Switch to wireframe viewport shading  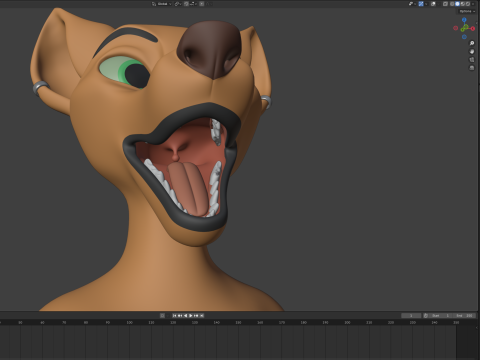(452, 4)
